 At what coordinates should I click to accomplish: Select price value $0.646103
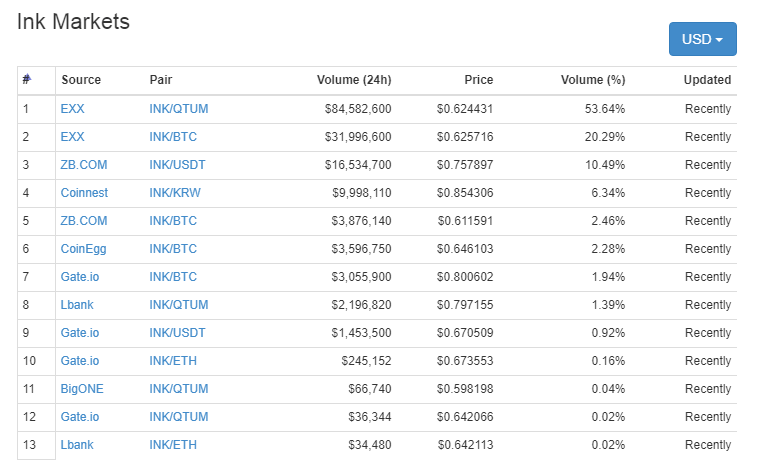(x=465, y=249)
